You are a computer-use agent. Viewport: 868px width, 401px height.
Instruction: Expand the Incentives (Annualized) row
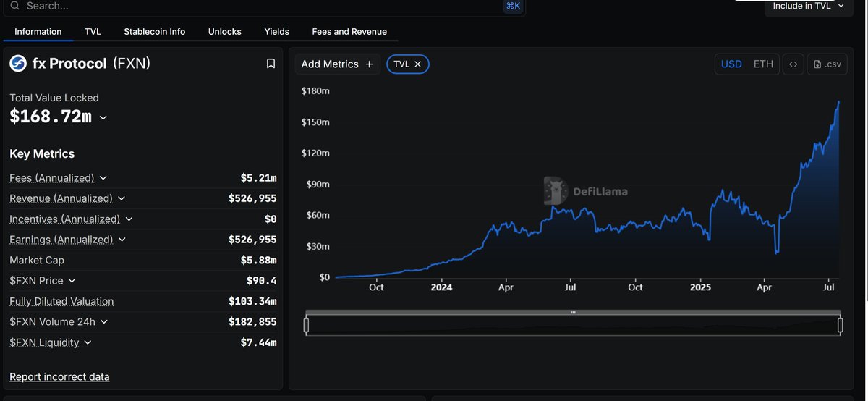(129, 219)
